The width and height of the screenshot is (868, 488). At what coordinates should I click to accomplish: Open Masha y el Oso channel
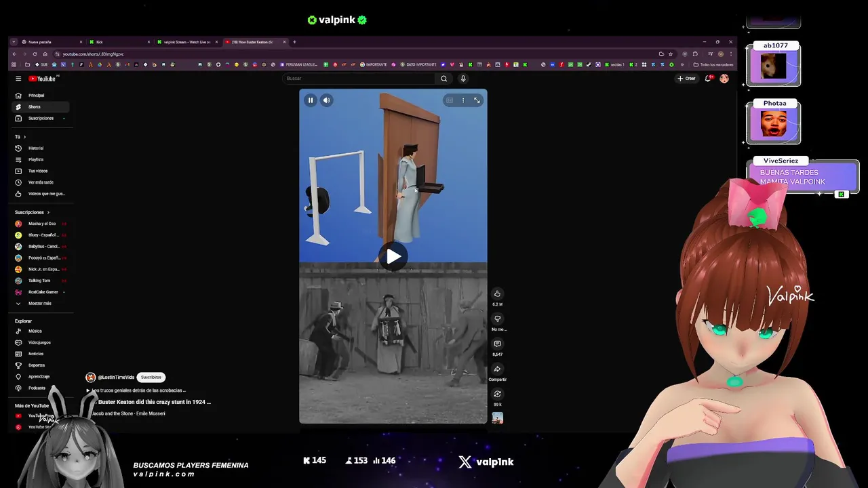[x=41, y=224]
